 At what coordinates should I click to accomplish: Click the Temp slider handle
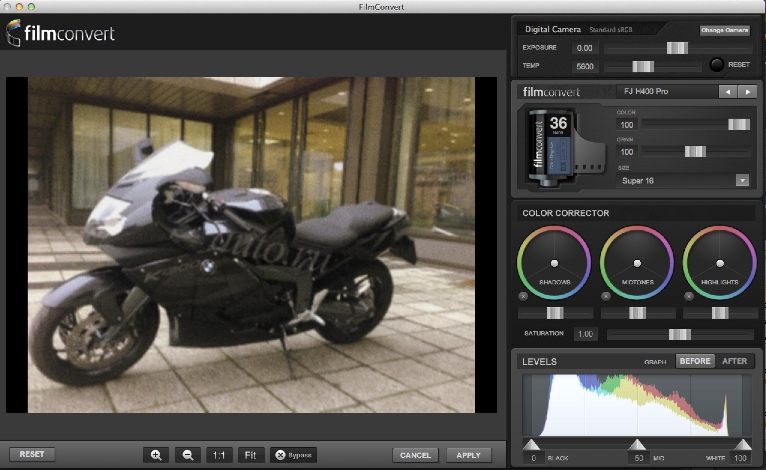(x=643, y=66)
